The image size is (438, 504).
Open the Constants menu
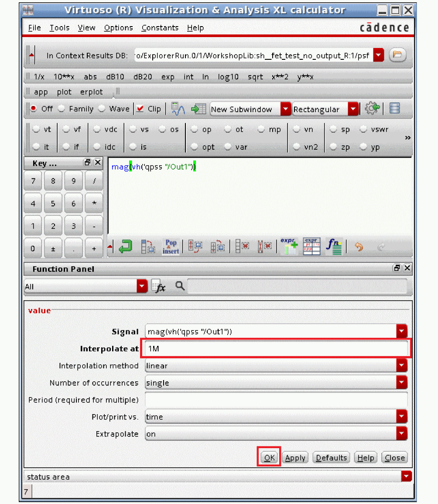160,28
